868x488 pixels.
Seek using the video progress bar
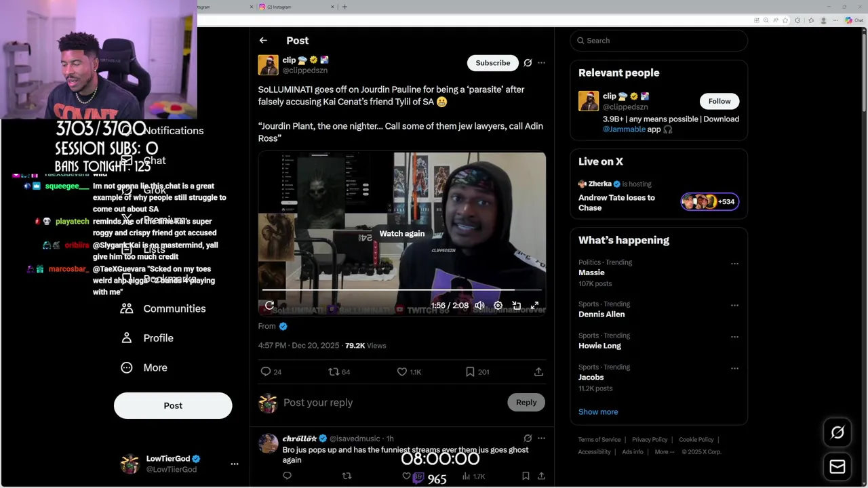click(402, 290)
